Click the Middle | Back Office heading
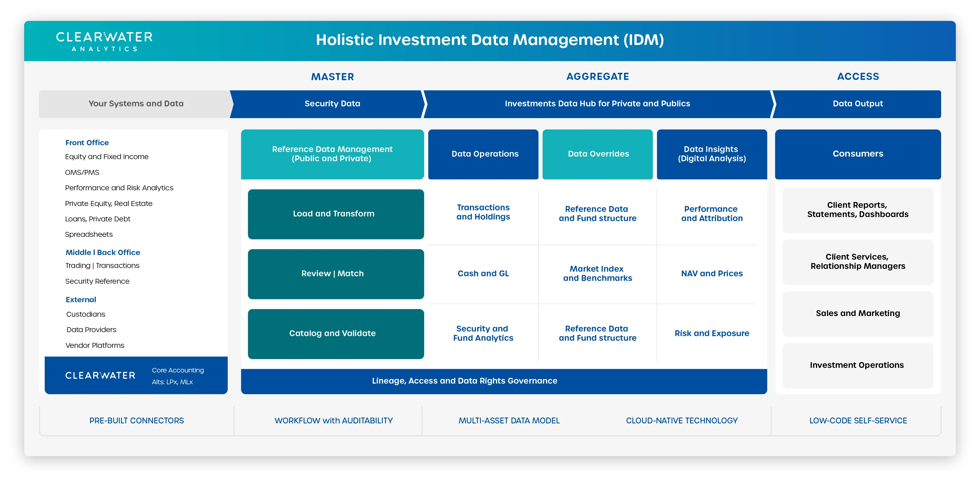Screen dimensions: 980x482 point(103,252)
